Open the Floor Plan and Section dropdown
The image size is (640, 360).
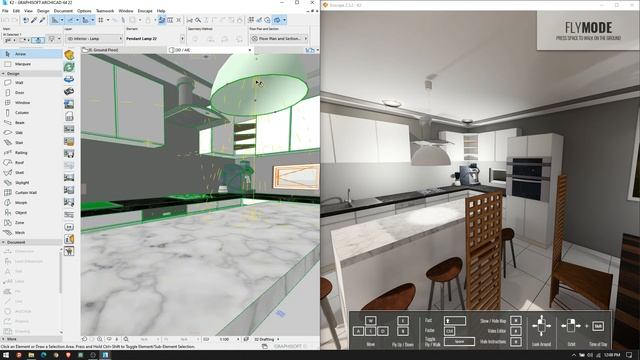click(x=278, y=38)
